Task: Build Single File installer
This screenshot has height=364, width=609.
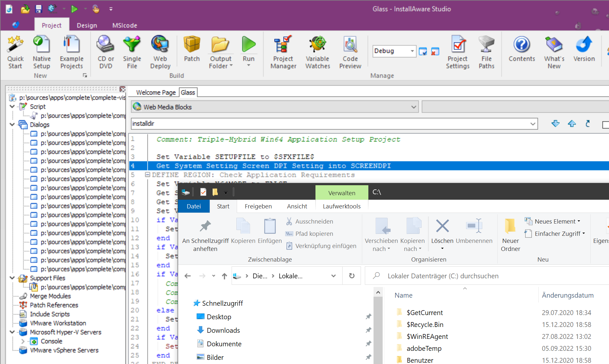Action: (x=132, y=52)
